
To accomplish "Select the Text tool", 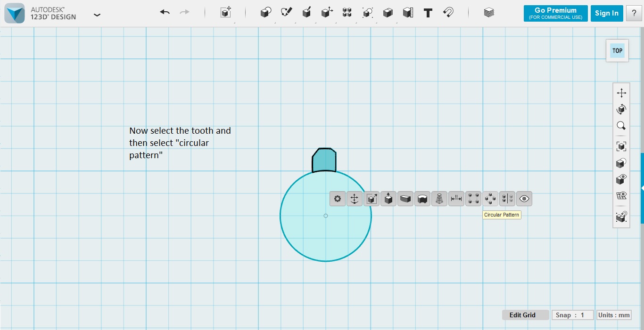I will click(x=428, y=13).
